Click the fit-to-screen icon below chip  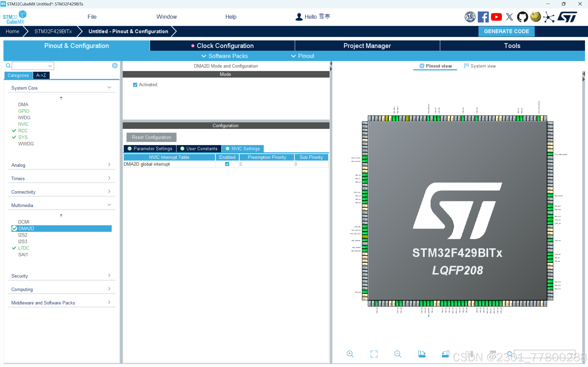pyautogui.click(x=374, y=354)
